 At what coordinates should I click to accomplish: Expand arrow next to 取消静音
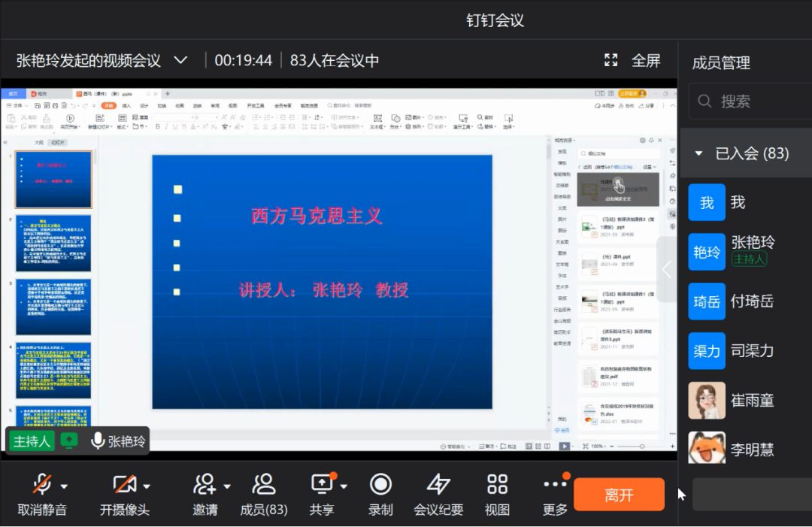point(64,486)
